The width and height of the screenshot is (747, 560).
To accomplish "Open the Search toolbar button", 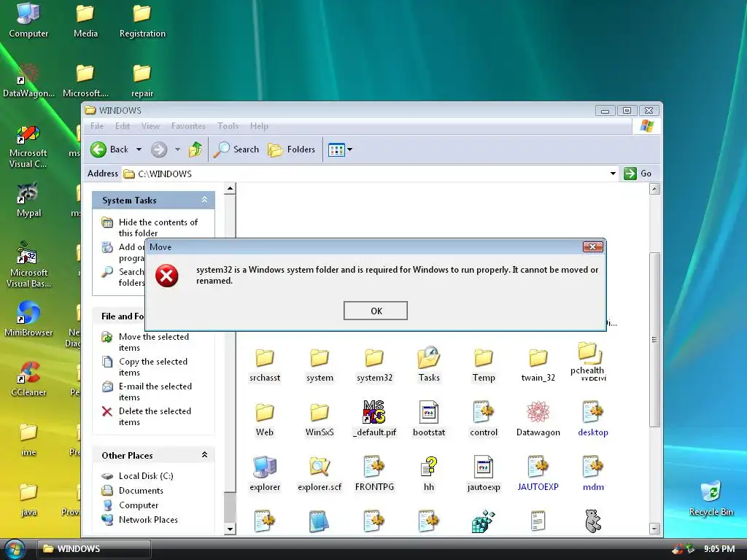I will (236, 149).
